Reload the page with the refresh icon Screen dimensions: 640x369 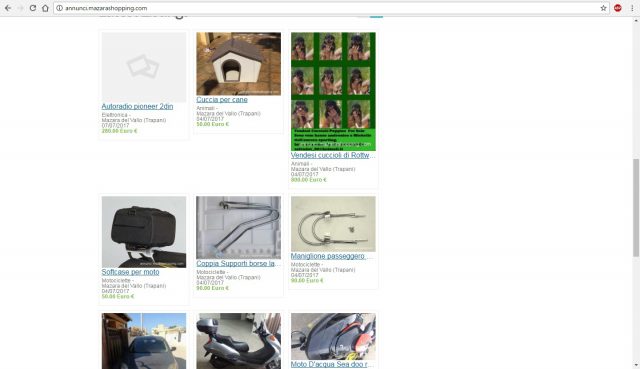click(x=33, y=8)
